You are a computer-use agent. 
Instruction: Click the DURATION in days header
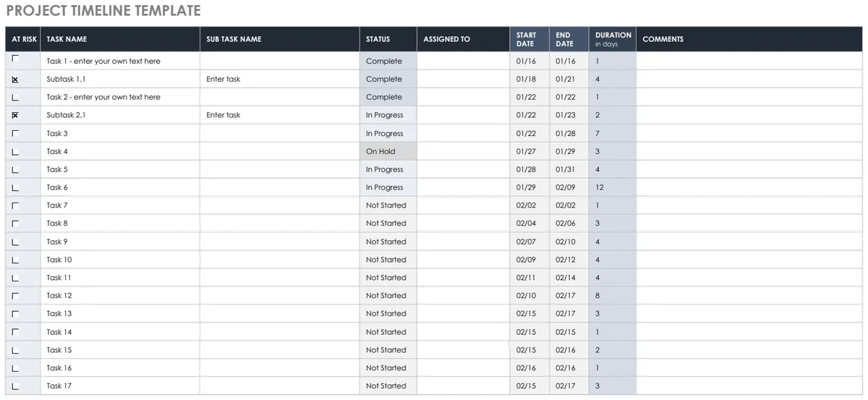pyautogui.click(x=613, y=39)
